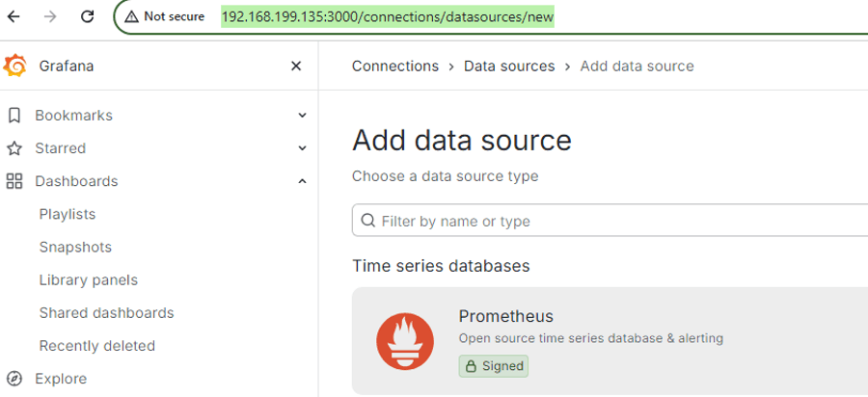Click the Explore compass icon
This screenshot has height=397, width=868.
point(14,379)
